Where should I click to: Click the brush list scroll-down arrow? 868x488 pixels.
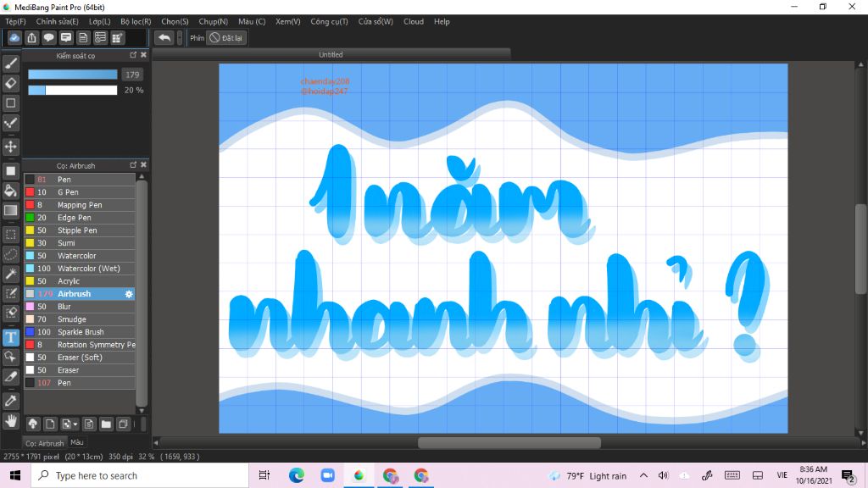(142, 411)
